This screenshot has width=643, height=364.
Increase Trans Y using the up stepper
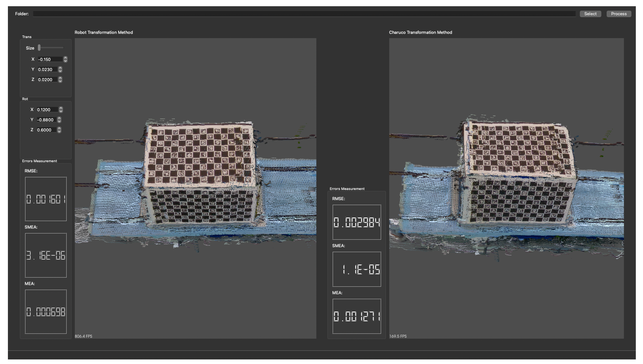tap(60, 68)
